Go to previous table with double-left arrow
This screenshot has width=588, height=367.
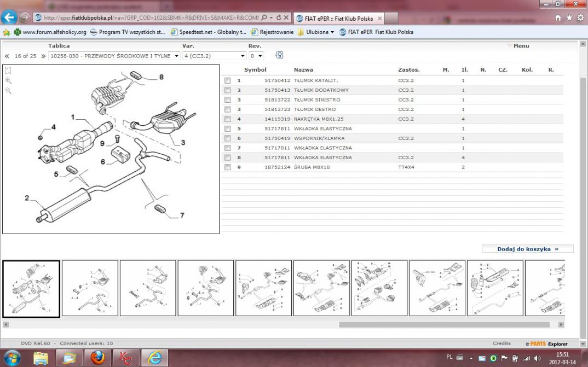pos(7,56)
